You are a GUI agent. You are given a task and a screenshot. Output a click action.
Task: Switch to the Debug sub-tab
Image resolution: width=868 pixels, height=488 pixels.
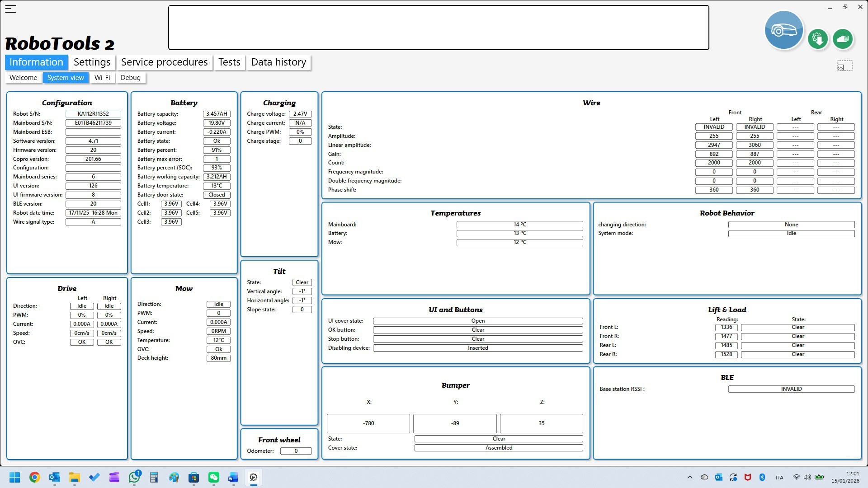[x=130, y=78]
